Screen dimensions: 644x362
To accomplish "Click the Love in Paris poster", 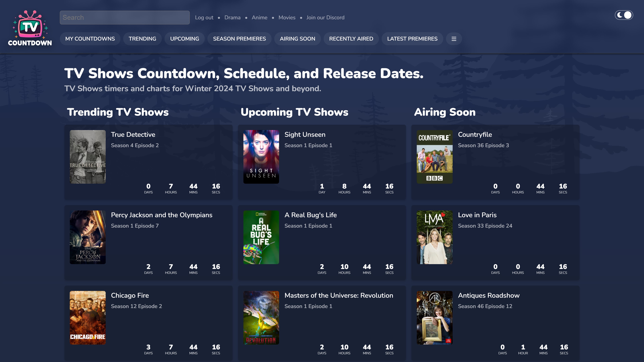I will tap(435, 237).
